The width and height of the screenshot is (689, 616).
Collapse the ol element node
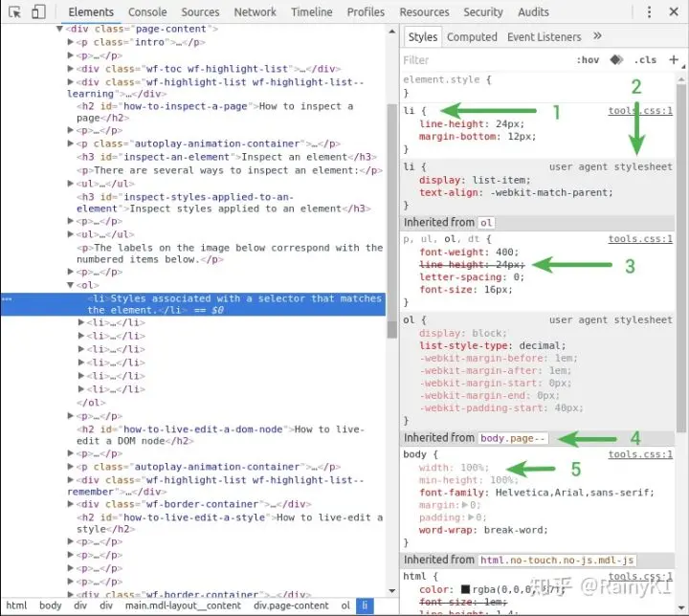click(x=70, y=285)
